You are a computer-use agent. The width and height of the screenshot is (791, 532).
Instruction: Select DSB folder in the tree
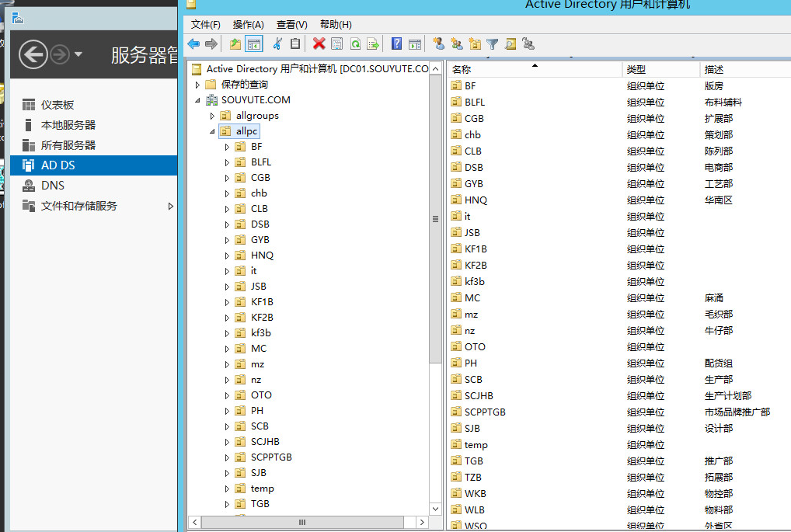click(253, 224)
